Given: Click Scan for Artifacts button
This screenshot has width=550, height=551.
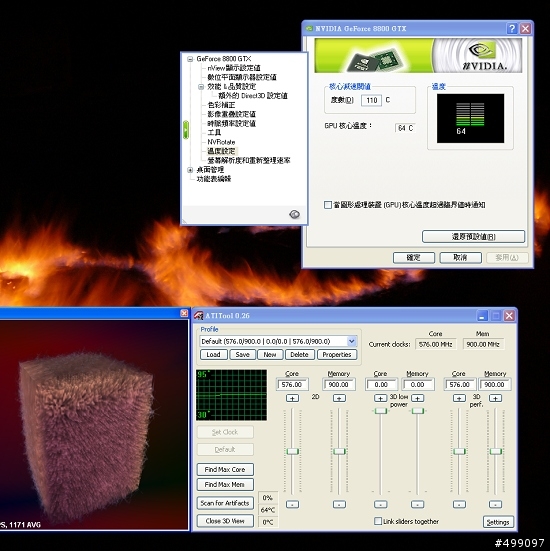Looking at the screenshot, I should [225, 503].
